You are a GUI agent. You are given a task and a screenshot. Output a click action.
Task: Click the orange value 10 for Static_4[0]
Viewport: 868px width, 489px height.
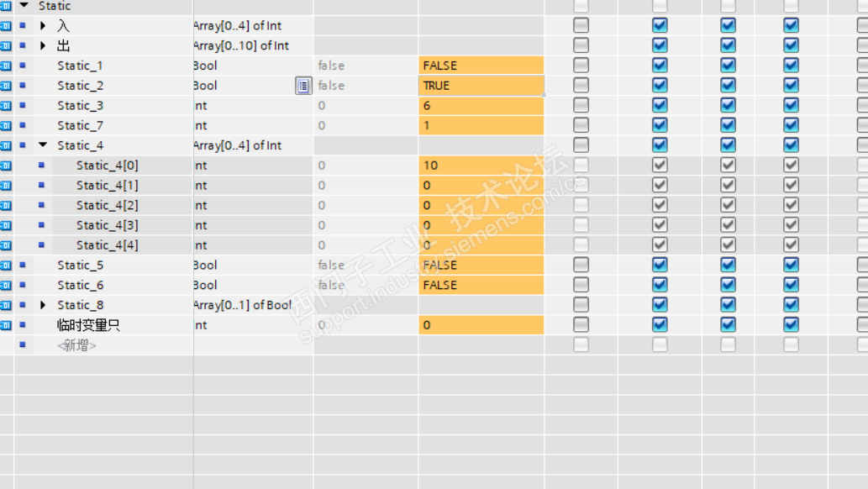[481, 166]
